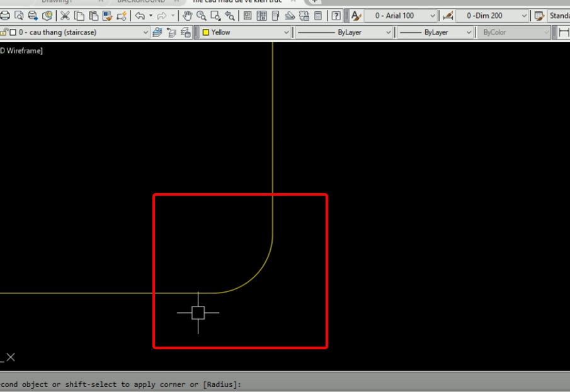Click the Redo arrow
This screenshot has height=392, width=570.
click(x=162, y=16)
